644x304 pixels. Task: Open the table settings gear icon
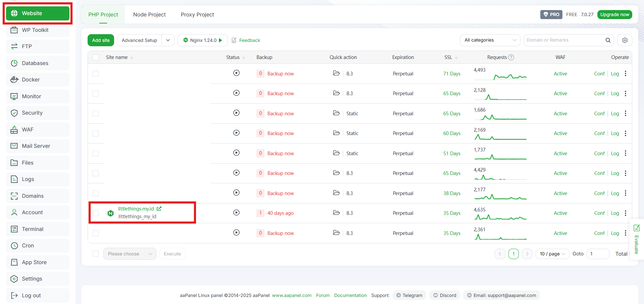point(625,40)
